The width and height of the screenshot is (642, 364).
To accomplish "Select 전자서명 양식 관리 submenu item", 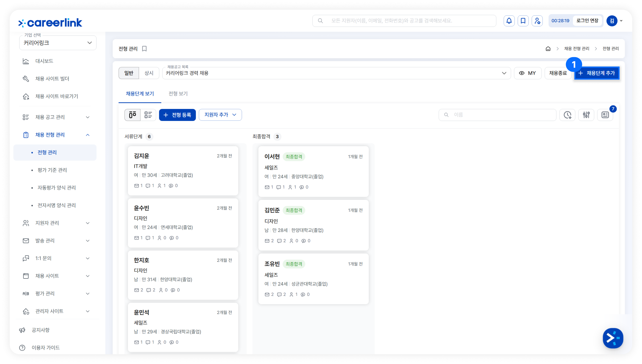I will click(57, 205).
